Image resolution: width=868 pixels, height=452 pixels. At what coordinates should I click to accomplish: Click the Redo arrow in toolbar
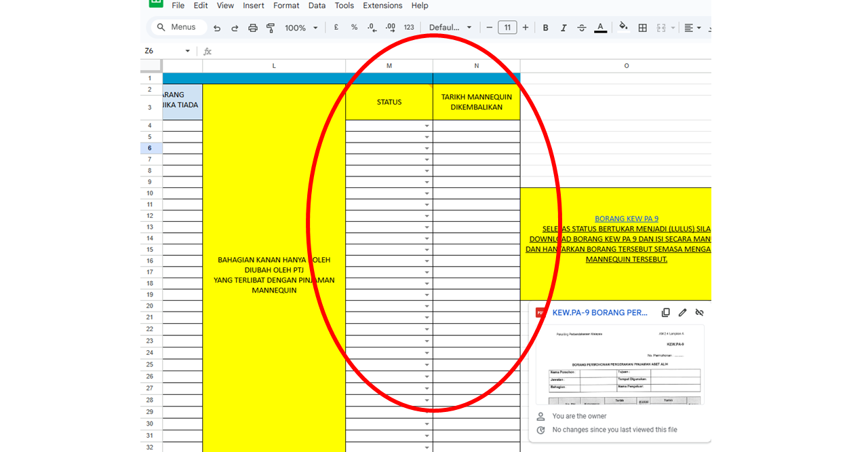235,28
